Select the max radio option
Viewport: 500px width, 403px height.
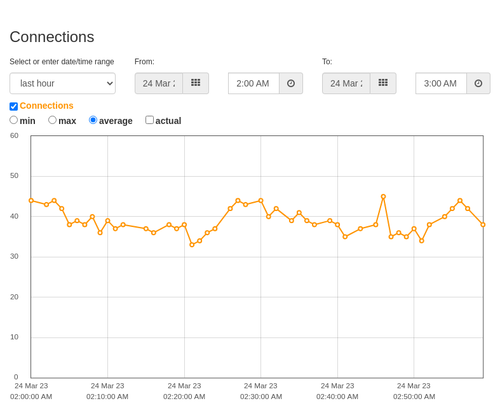[x=52, y=120]
